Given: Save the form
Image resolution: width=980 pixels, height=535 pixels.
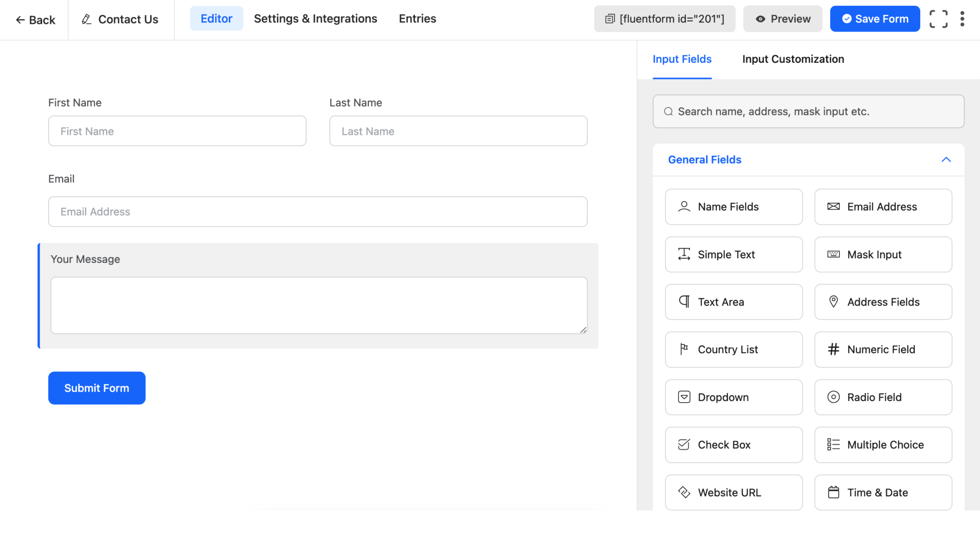Looking at the screenshot, I should click(x=875, y=19).
